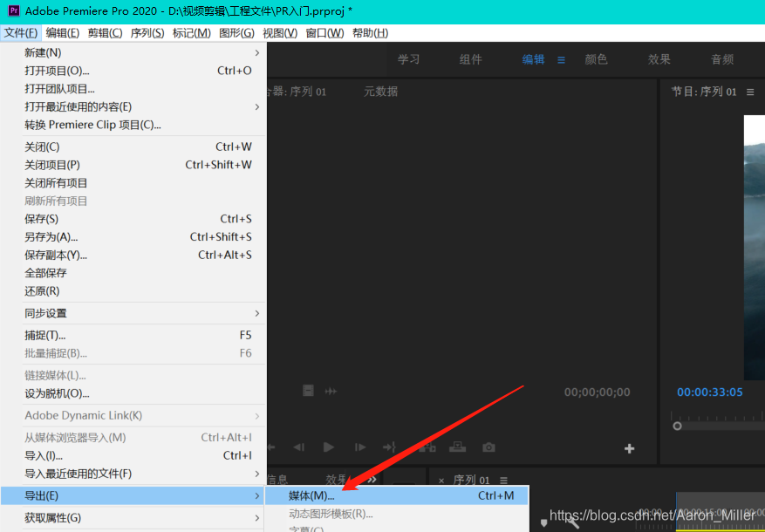Open the 视图(V) menu

tap(280, 33)
